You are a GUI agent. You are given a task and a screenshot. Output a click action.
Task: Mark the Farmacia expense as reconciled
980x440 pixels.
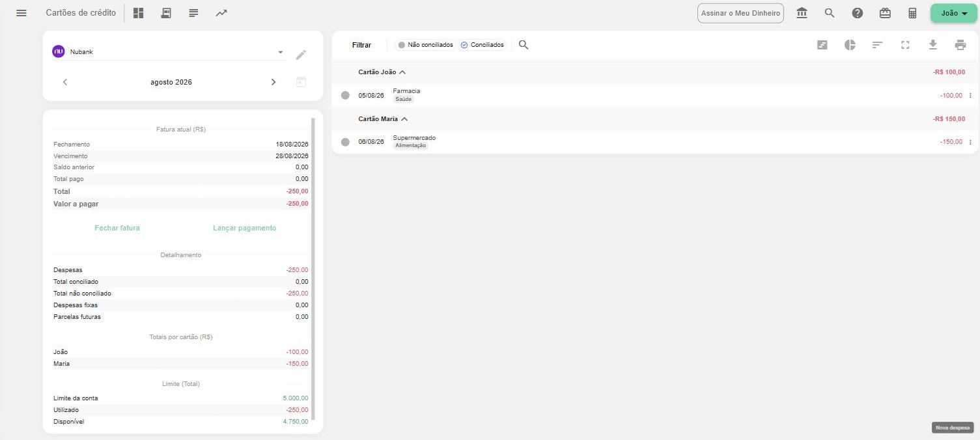tap(345, 96)
